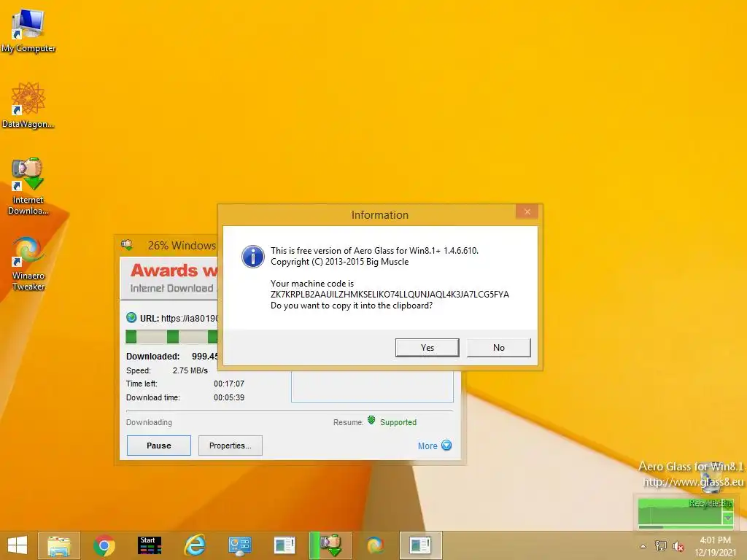Pause the IDM download

pos(158,446)
